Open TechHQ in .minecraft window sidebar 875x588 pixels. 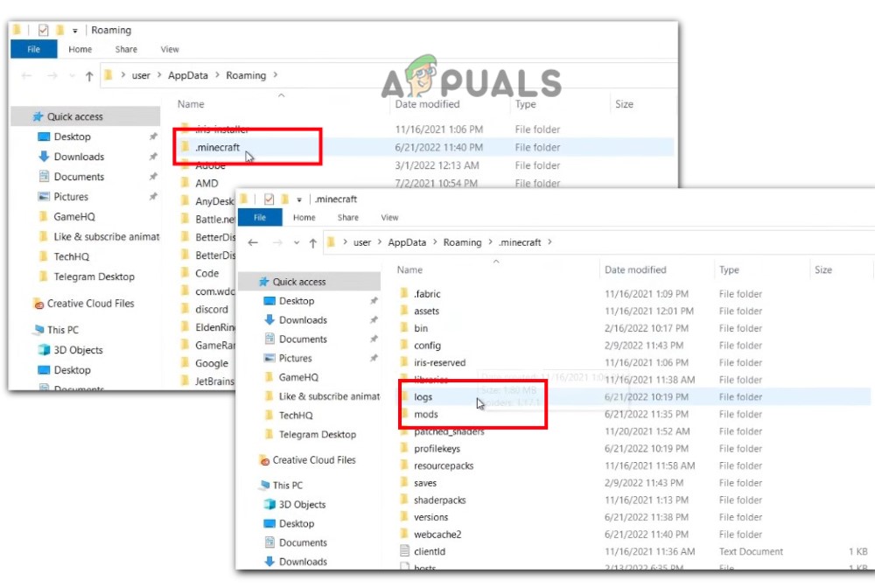296,416
